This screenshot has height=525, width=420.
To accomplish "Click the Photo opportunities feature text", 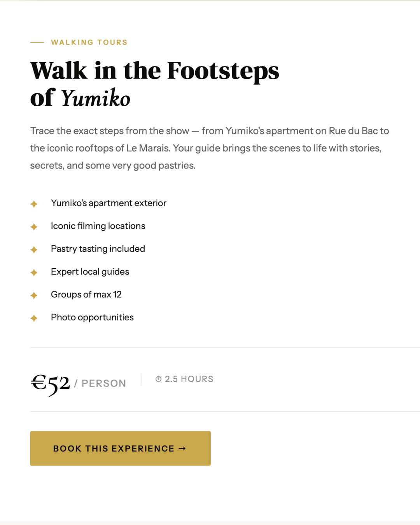I will click(x=92, y=317).
